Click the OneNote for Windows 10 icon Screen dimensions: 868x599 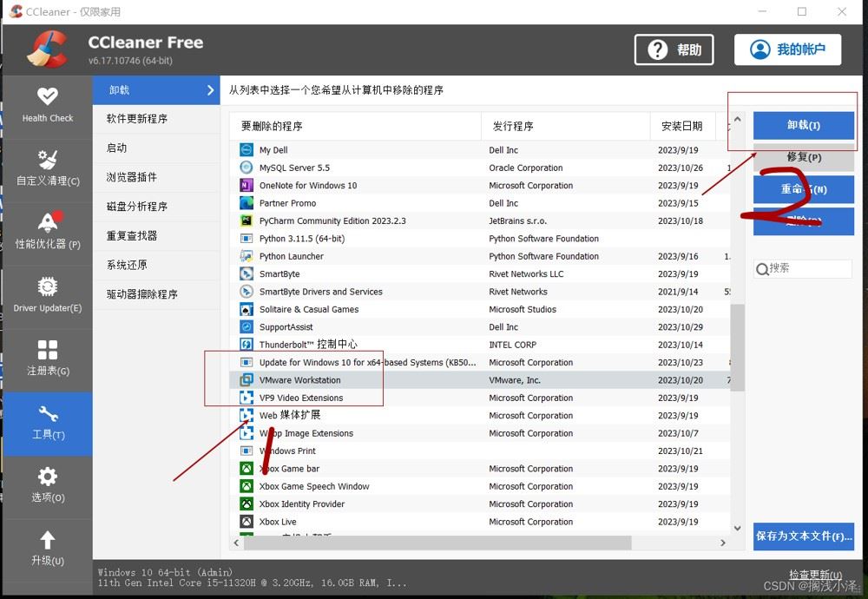click(247, 185)
